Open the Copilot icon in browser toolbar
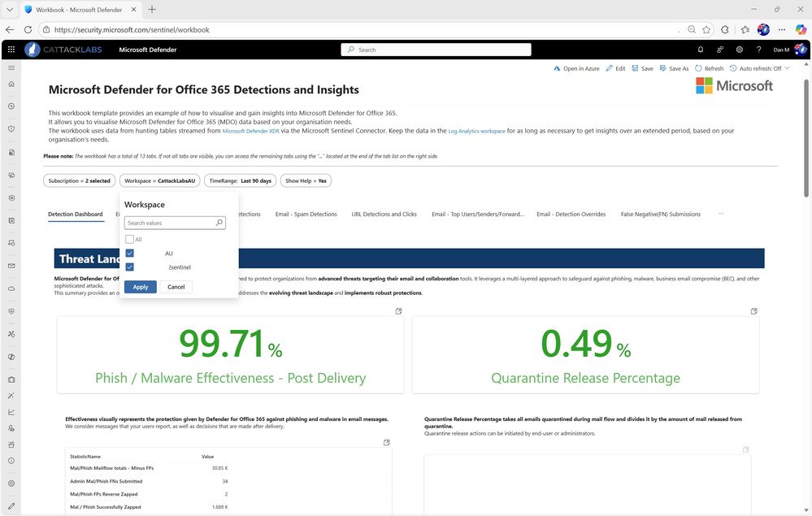Viewport: 812px width, 516px height. [801, 29]
